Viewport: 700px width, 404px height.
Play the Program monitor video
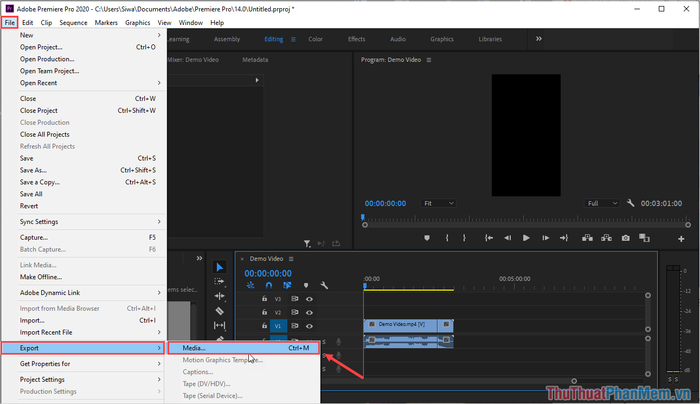tap(526, 238)
